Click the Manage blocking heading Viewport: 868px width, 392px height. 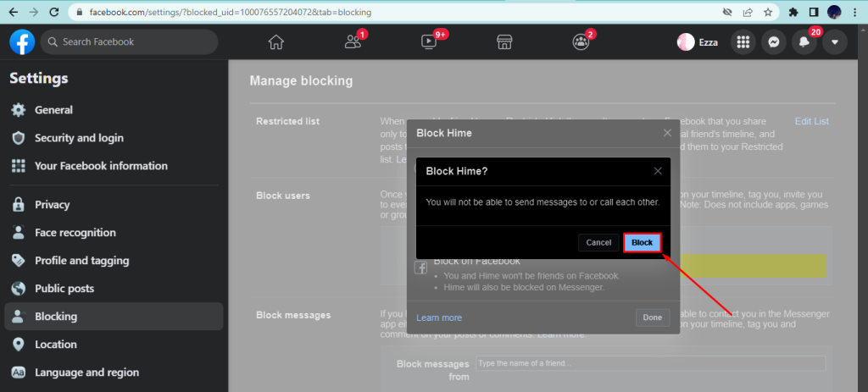(301, 80)
